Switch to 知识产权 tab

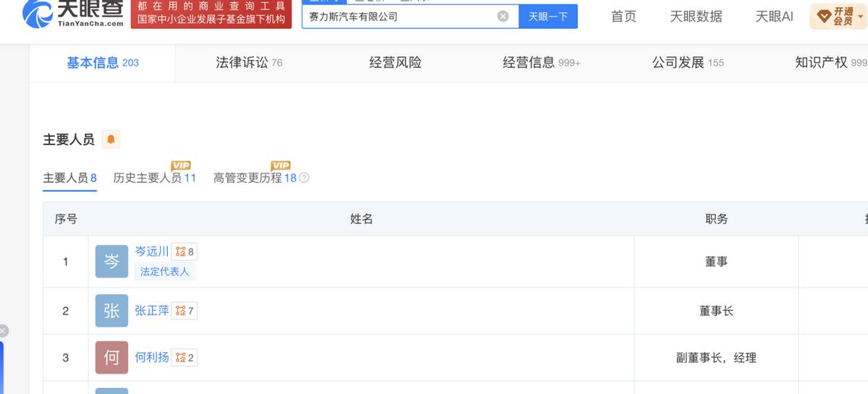pos(831,63)
